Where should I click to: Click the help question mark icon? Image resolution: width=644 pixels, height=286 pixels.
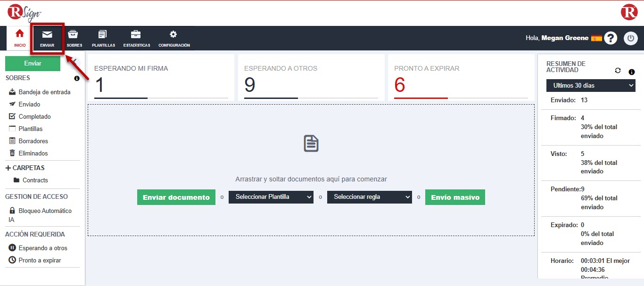[611, 38]
